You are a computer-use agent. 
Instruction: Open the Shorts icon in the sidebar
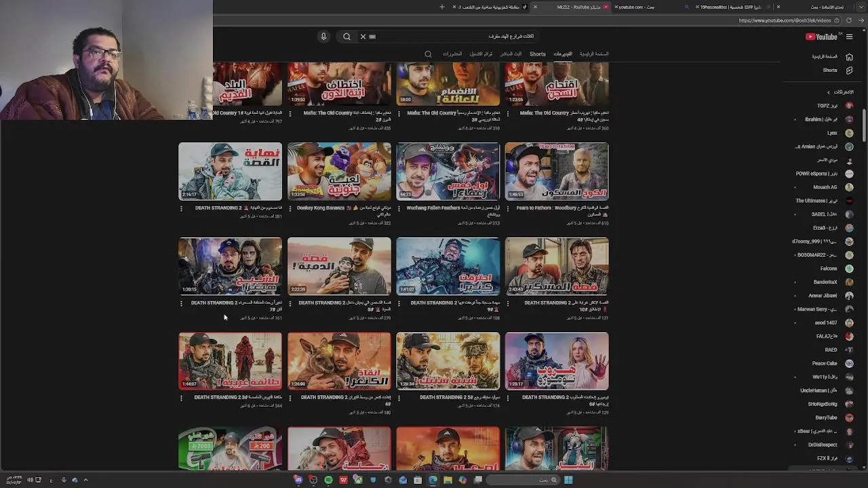[849, 70]
